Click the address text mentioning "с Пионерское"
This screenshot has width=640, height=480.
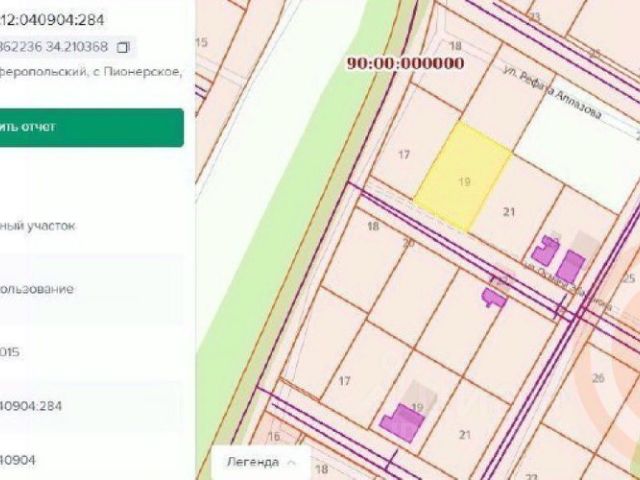pyautogui.click(x=91, y=72)
